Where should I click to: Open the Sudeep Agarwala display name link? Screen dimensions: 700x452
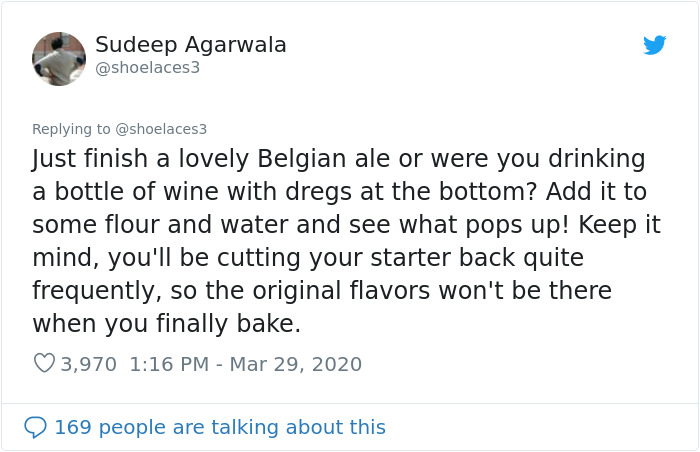[x=191, y=45]
